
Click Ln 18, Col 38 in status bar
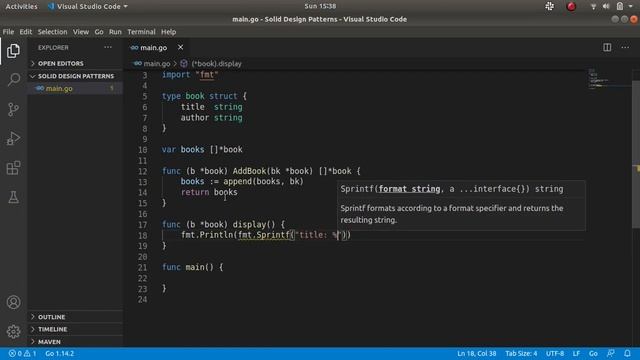click(476, 353)
